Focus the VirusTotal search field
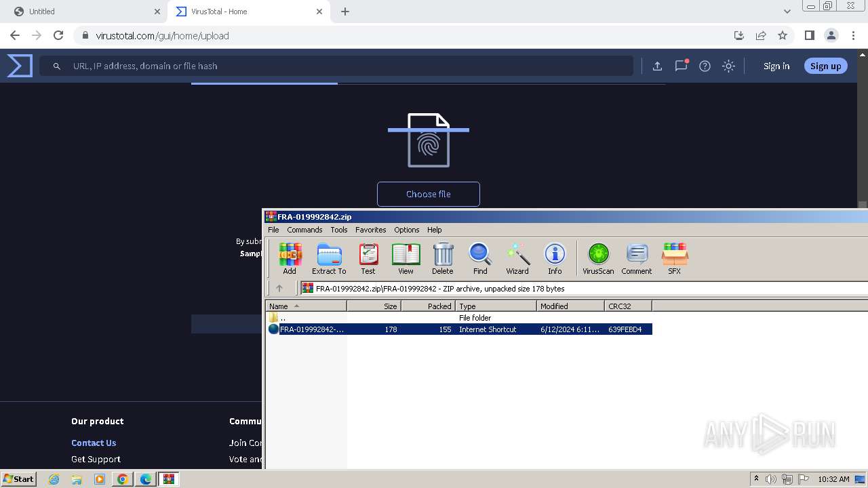 pos(336,66)
